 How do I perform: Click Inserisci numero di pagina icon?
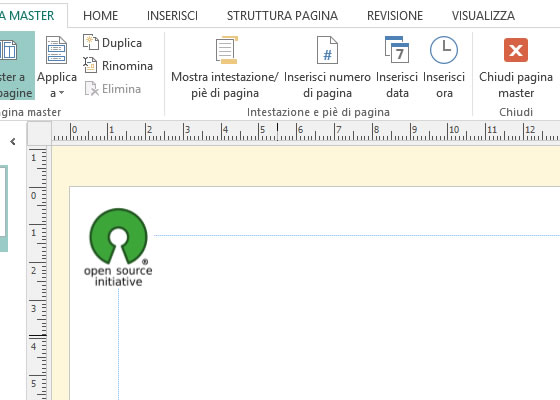pos(327,50)
